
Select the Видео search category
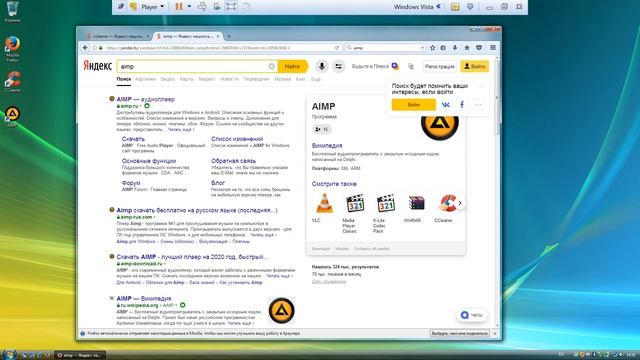pos(168,79)
